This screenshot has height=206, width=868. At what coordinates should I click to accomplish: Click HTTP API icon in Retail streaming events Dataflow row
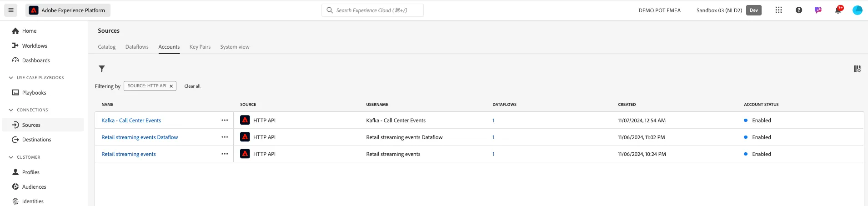pos(245,137)
